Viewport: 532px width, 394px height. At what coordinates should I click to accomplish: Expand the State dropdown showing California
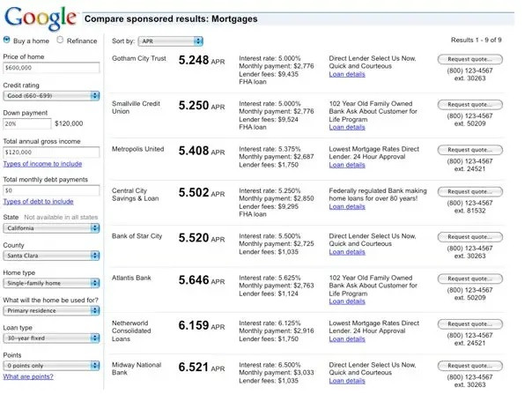coord(51,227)
